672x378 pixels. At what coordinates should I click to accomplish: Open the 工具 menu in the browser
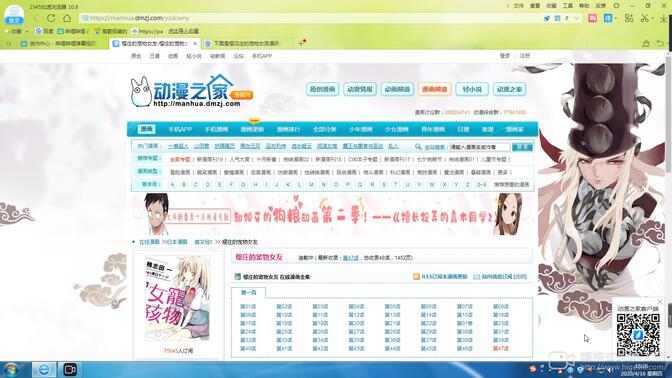coord(568,6)
